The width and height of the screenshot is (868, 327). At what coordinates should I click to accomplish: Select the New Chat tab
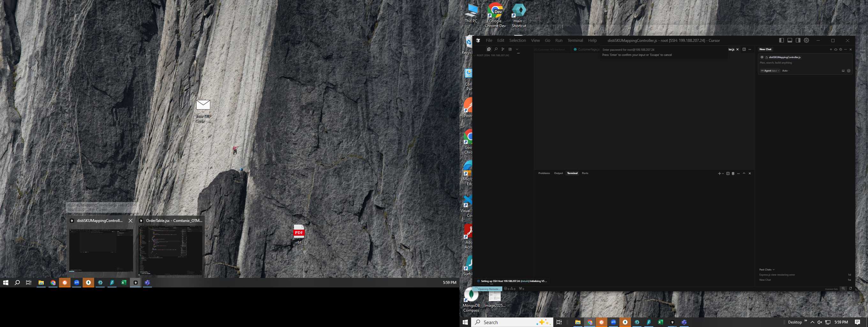coord(765,49)
